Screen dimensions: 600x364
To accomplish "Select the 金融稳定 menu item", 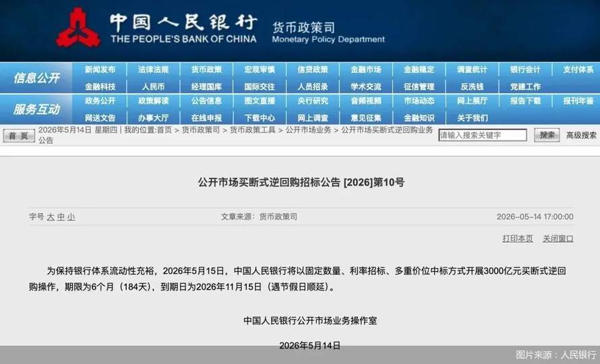I will pyautogui.click(x=419, y=69).
